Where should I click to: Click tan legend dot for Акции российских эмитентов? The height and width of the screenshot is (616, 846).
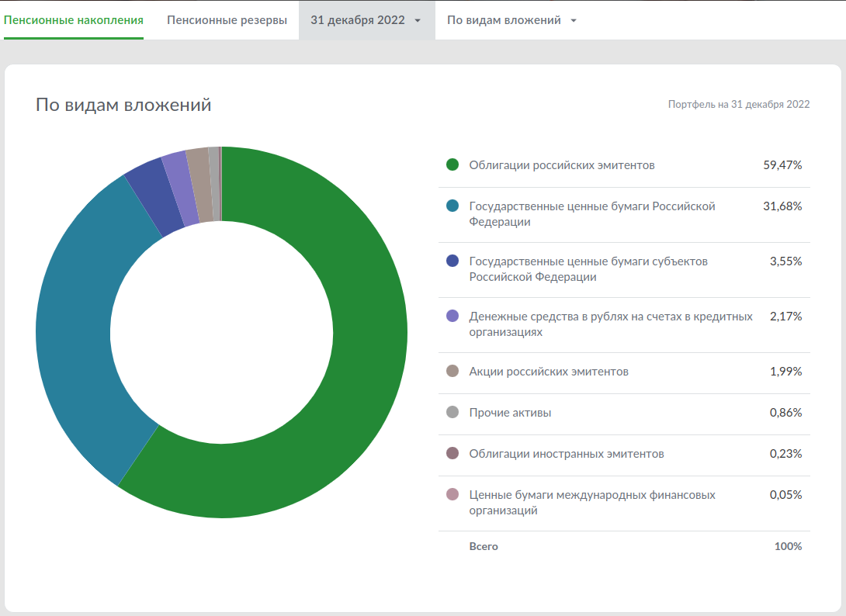(x=452, y=371)
